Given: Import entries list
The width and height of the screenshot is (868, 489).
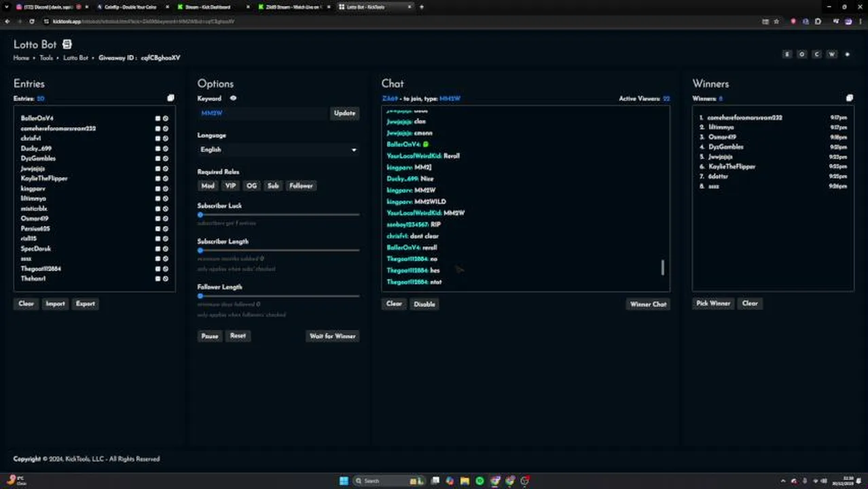Looking at the screenshot, I should (55, 304).
